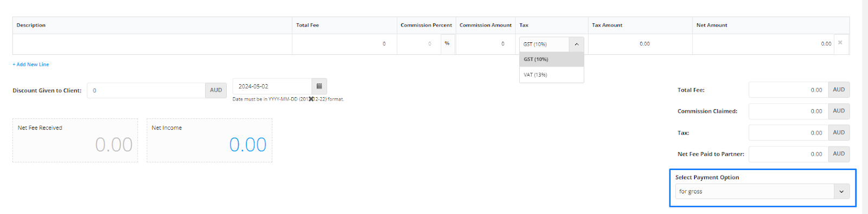Viewport: 868px width, 214px height.
Task: Click the payment option dropdown arrow
Action: click(x=841, y=191)
